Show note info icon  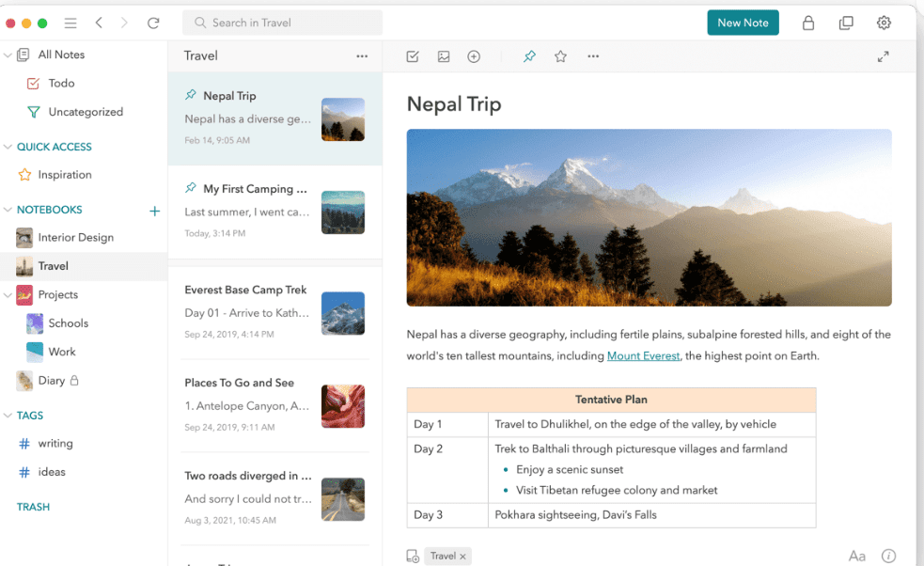[888, 556]
